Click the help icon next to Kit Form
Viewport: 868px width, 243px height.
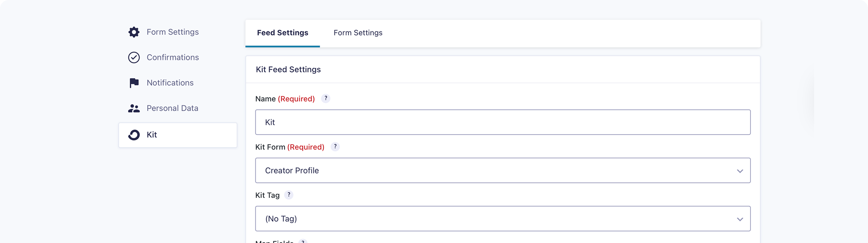click(x=335, y=146)
